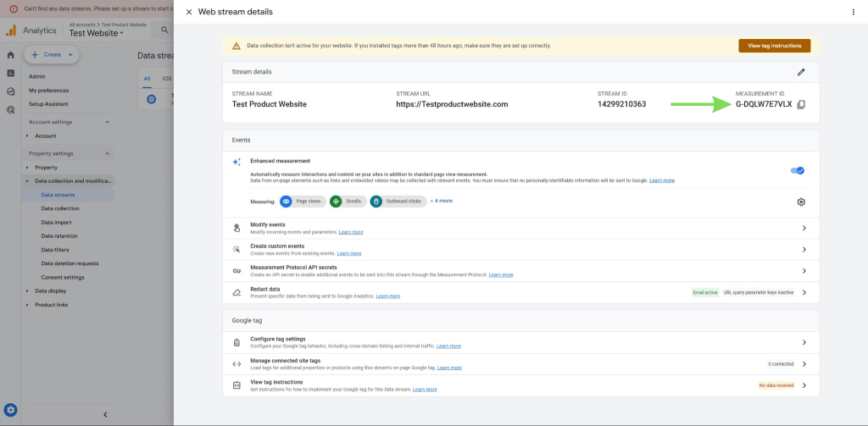The width and height of the screenshot is (868, 426).
Task: Open Data import in sidebar
Action: [x=57, y=223]
